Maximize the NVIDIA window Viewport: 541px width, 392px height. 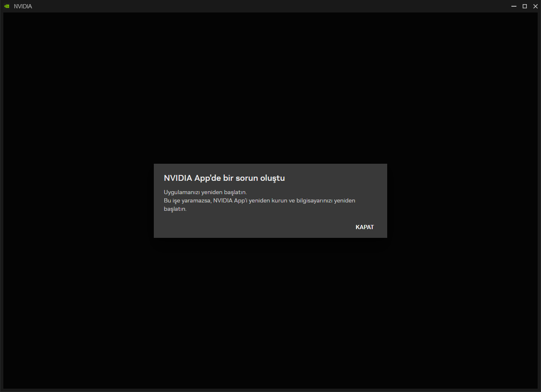click(525, 6)
